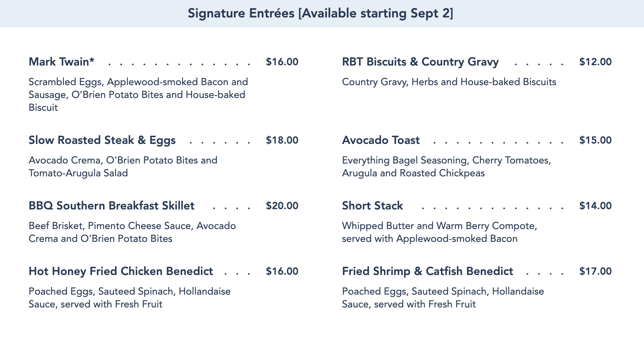This screenshot has height=337, width=644.
Task: Click the Whipped Butter and Berry Compote description
Action: click(x=439, y=232)
